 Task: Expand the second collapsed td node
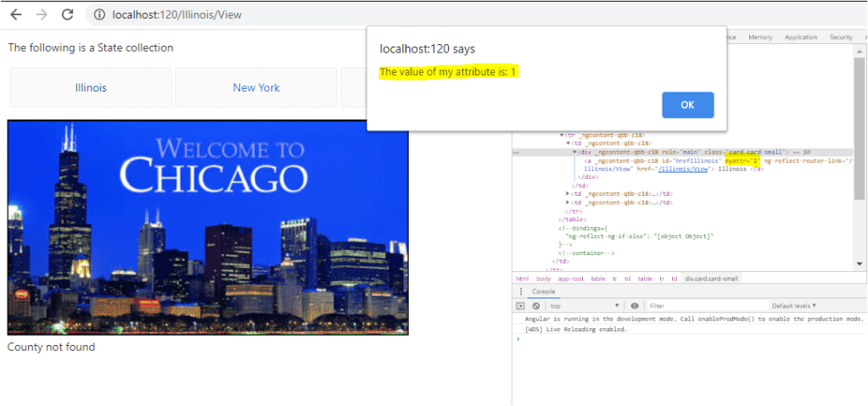pos(568,203)
